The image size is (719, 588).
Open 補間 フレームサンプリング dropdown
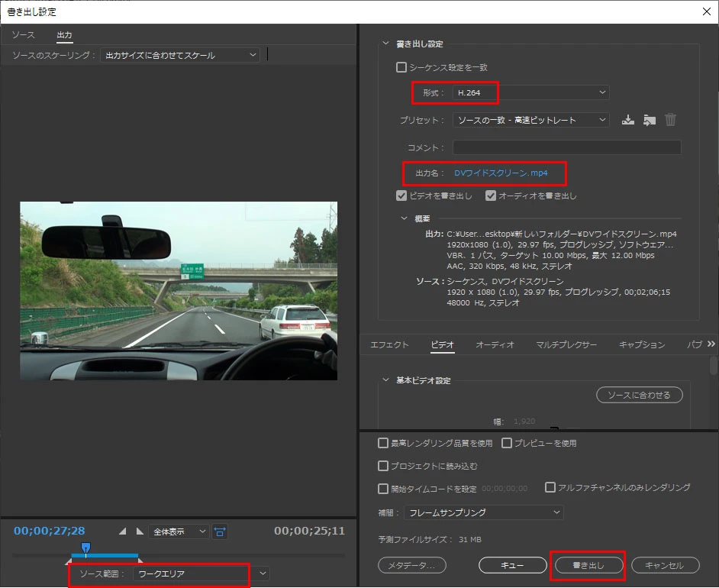pos(483,512)
